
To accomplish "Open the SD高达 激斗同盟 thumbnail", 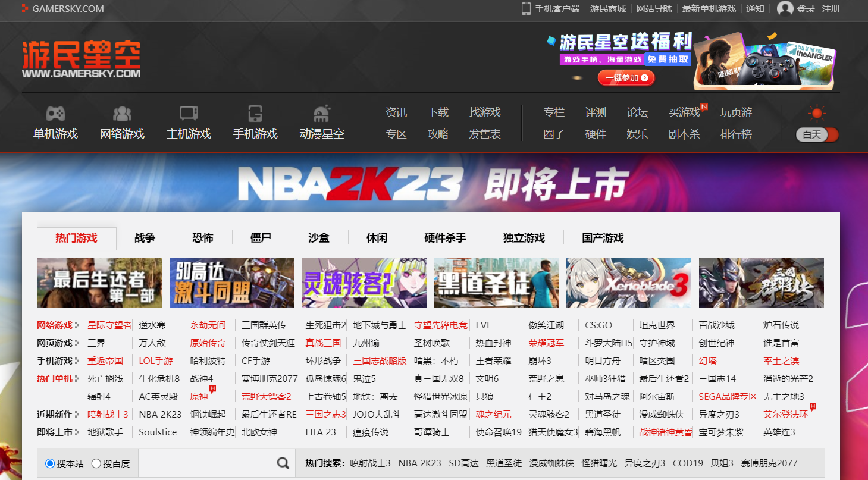I will [232, 283].
